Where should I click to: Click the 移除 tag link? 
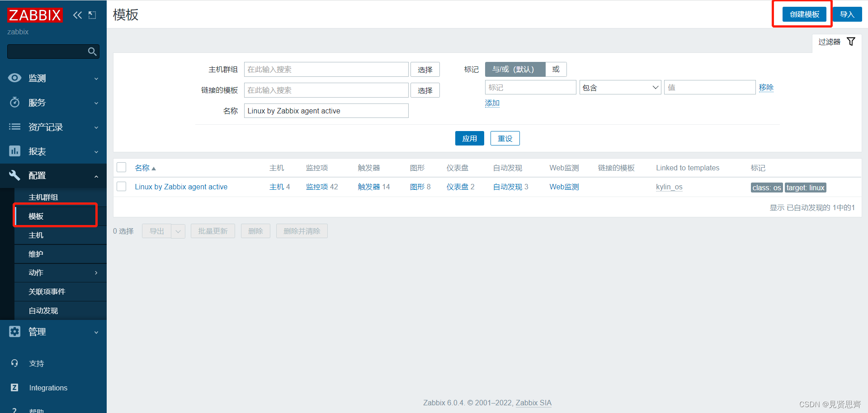coord(766,87)
